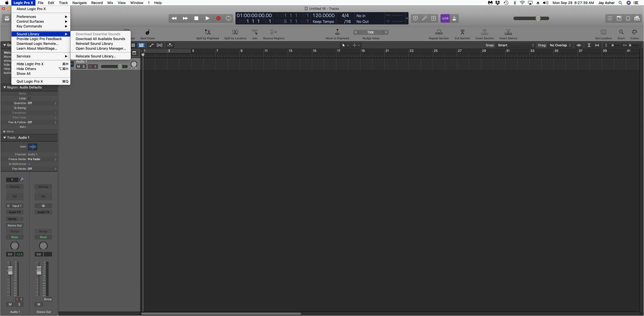This screenshot has height=316, width=644.
Task: Click the Stop transport button
Action: 196,18
